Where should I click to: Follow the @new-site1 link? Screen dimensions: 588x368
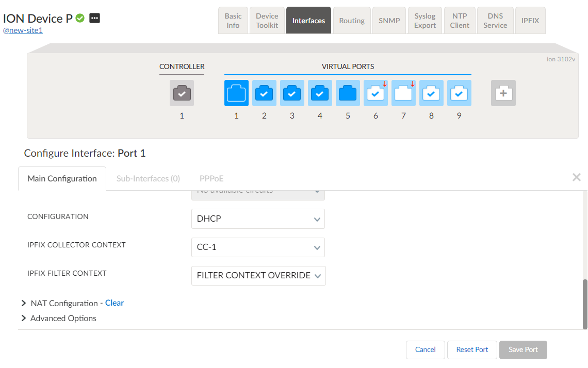pyautogui.click(x=22, y=30)
